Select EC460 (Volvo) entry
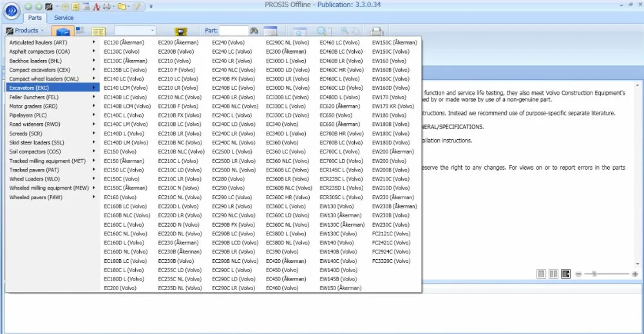This screenshot has height=334, width=644. point(282,288)
